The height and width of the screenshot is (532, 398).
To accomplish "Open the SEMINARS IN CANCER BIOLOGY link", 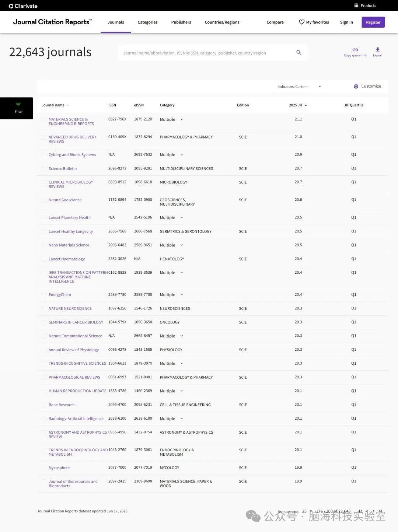I will coord(76,322).
